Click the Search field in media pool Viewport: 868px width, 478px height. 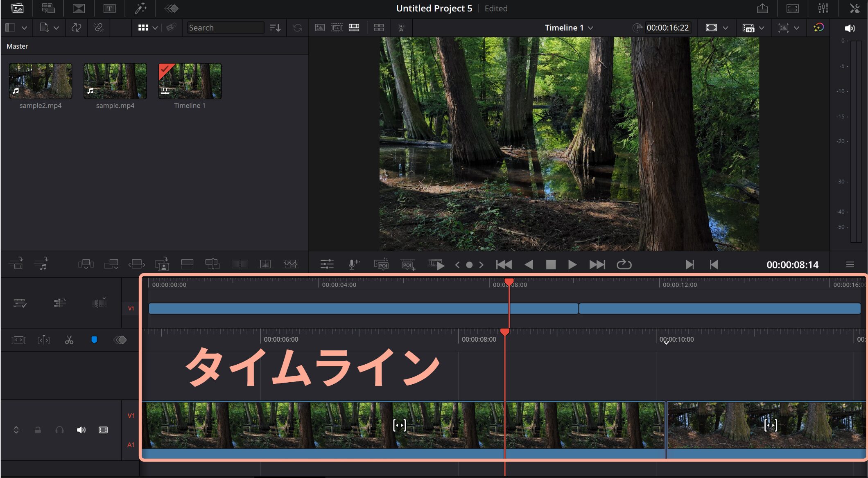[x=225, y=27]
